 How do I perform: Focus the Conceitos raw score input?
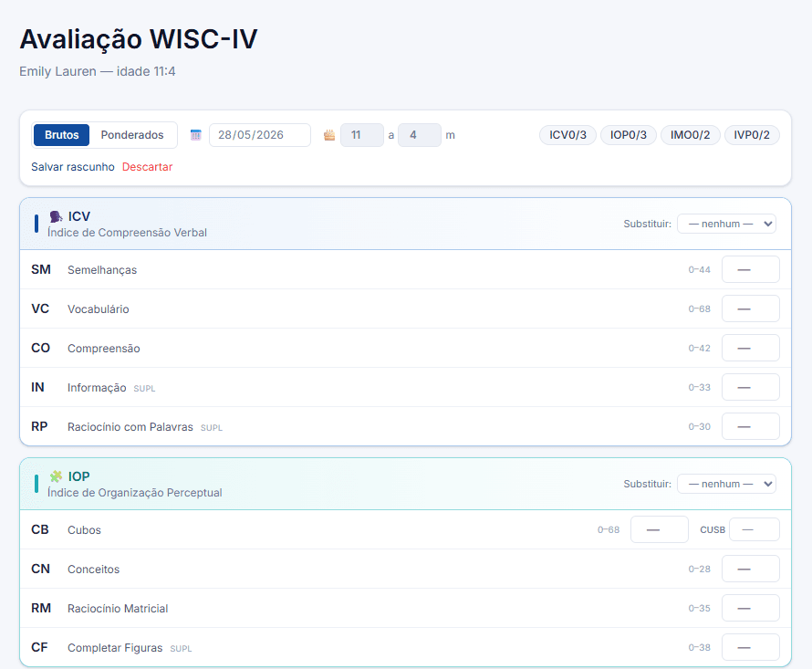pos(750,569)
